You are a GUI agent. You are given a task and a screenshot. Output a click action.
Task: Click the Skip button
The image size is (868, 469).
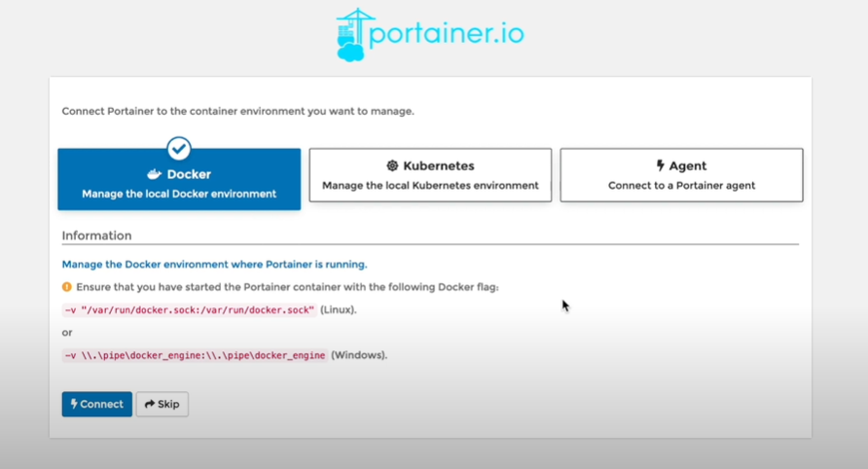tap(163, 404)
